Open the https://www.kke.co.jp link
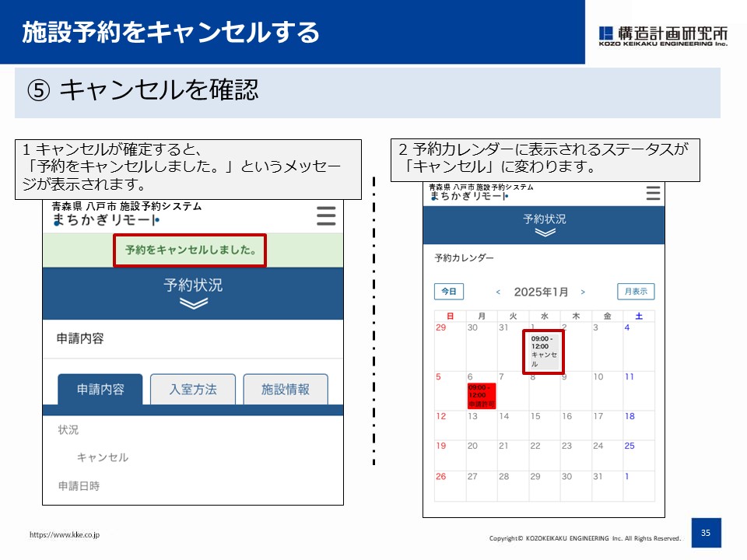The image size is (747, 560). (x=65, y=535)
